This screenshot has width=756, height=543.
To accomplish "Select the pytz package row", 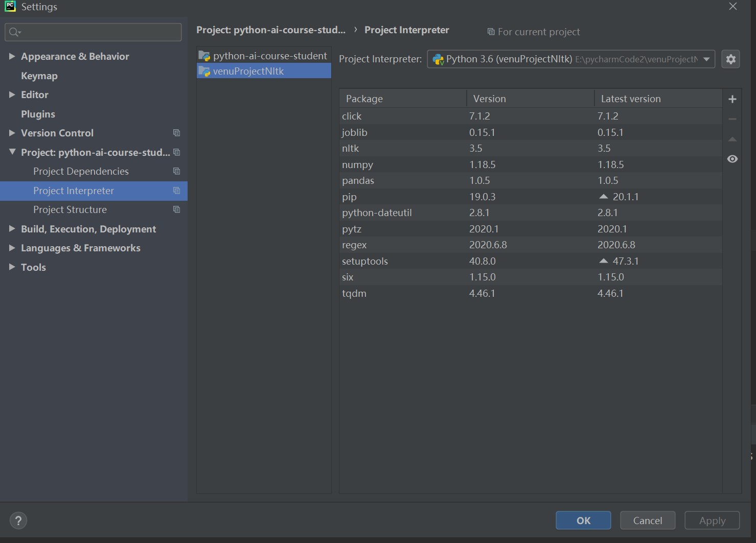I will click(531, 229).
